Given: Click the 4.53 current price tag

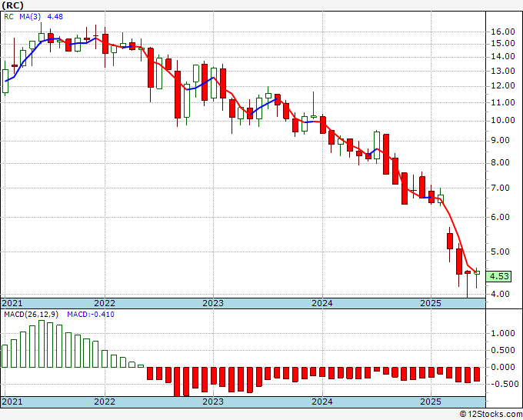Looking at the screenshot, I should 499,276.
